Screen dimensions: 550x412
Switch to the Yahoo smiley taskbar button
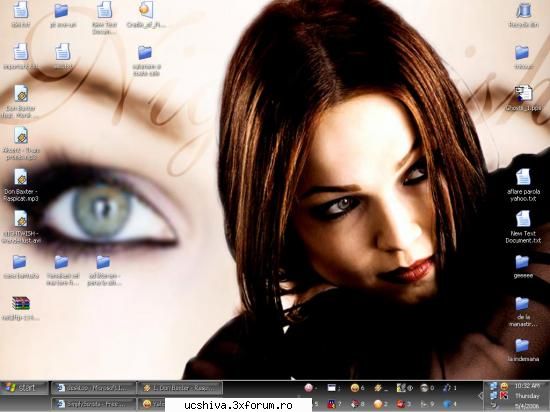152,404
